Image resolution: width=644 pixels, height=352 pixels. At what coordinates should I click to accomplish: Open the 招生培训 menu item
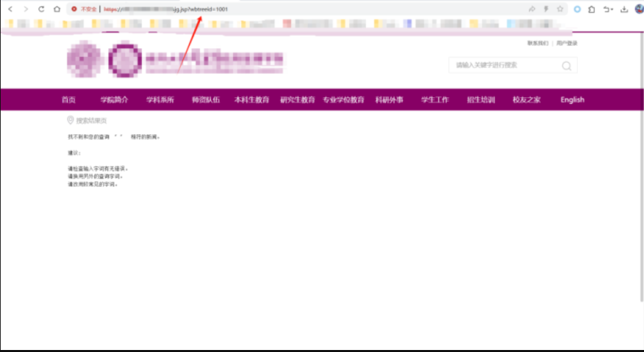(x=480, y=100)
